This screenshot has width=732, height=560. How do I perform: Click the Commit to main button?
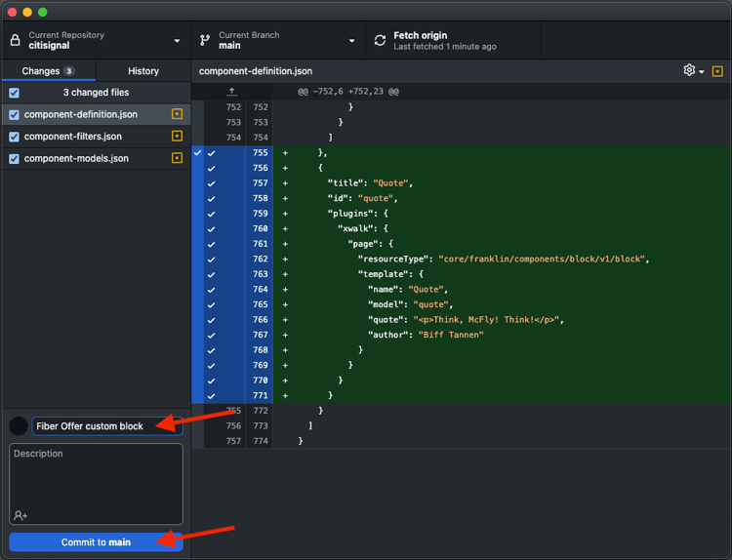pos(96,542)
